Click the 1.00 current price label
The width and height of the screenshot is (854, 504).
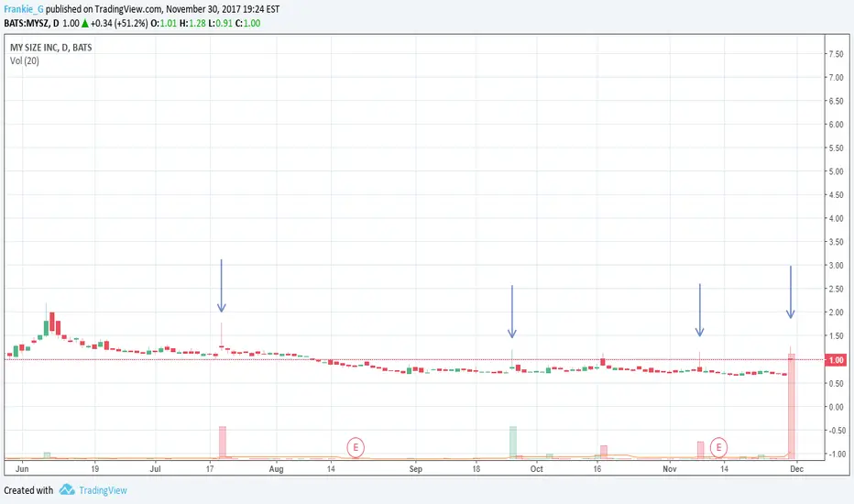(836, 360)
